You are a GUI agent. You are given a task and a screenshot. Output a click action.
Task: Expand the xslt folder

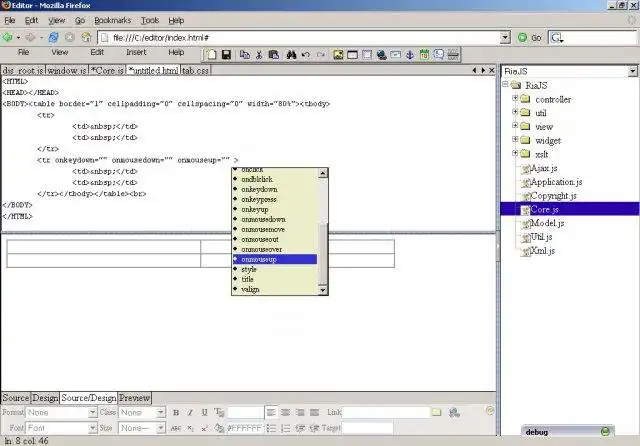[x=515, y=153]
